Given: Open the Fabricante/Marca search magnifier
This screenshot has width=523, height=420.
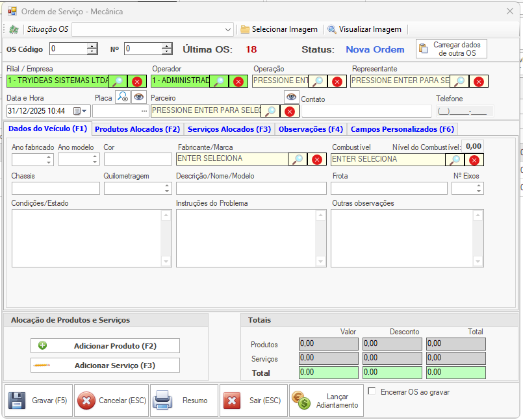Looking at the screenshot, I should (297, 160).
